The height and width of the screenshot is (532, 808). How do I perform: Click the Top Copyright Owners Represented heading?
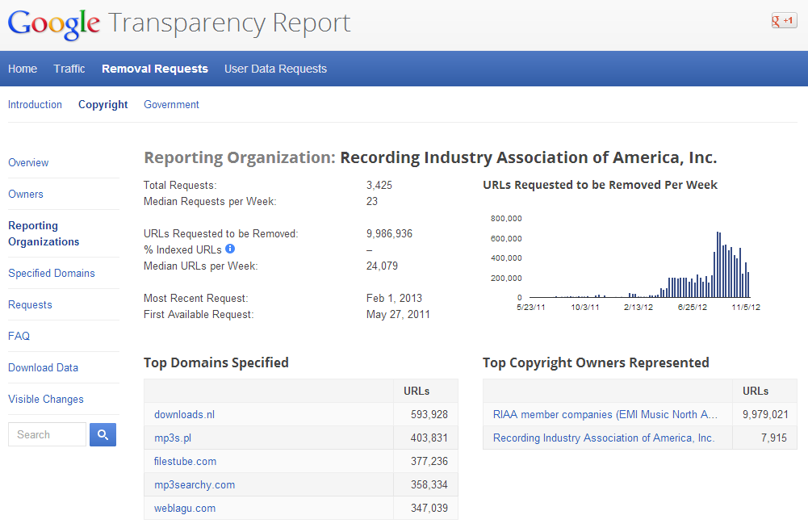click(x=596, y=363)
